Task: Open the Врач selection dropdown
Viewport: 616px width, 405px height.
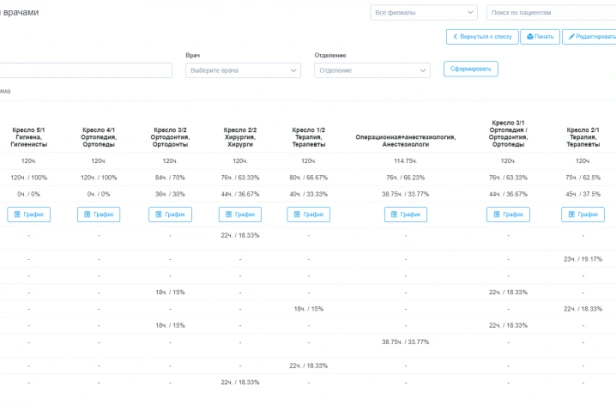Action: pos(243,70)
